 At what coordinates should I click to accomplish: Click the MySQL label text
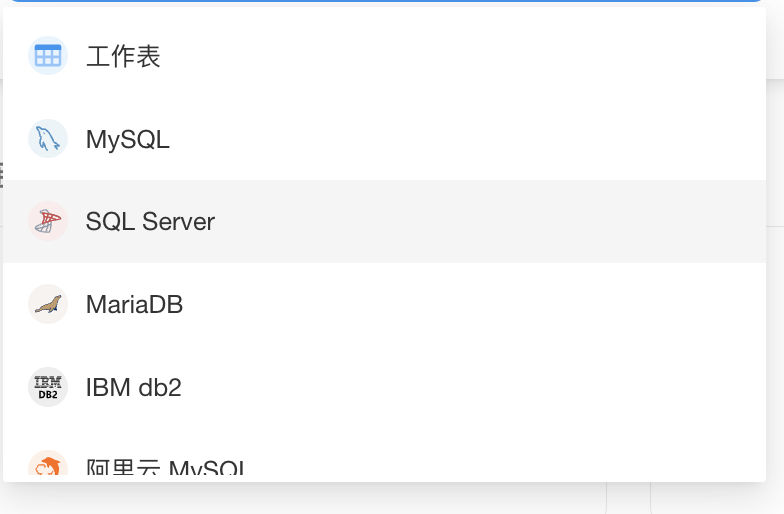pos(128,140)
